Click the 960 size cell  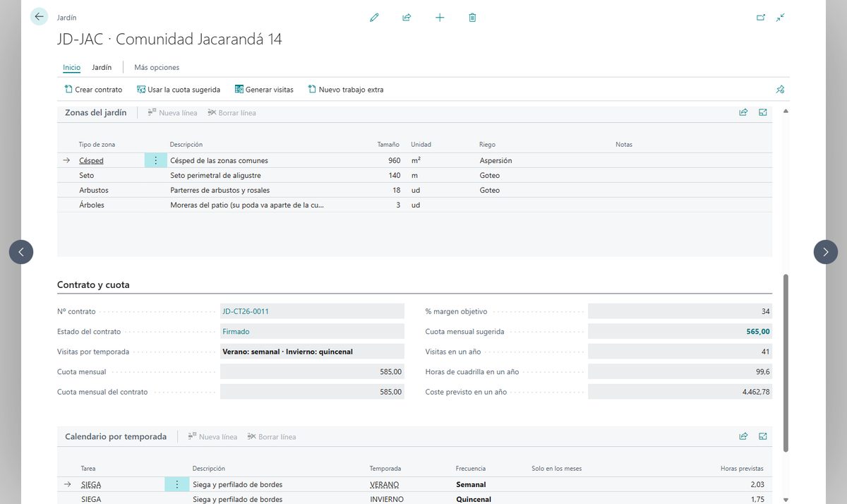[394, 160]
